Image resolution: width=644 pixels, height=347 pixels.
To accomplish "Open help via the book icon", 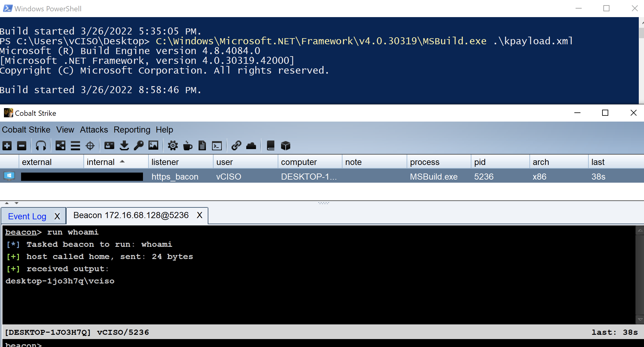I will [x=271, y=146].
